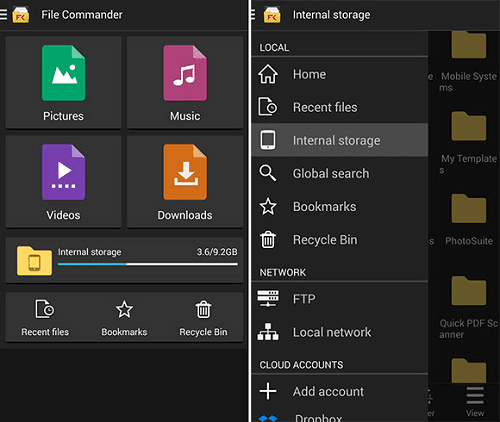
Task: Open Internal storage folder on home screen
Action: coord(124,260)
